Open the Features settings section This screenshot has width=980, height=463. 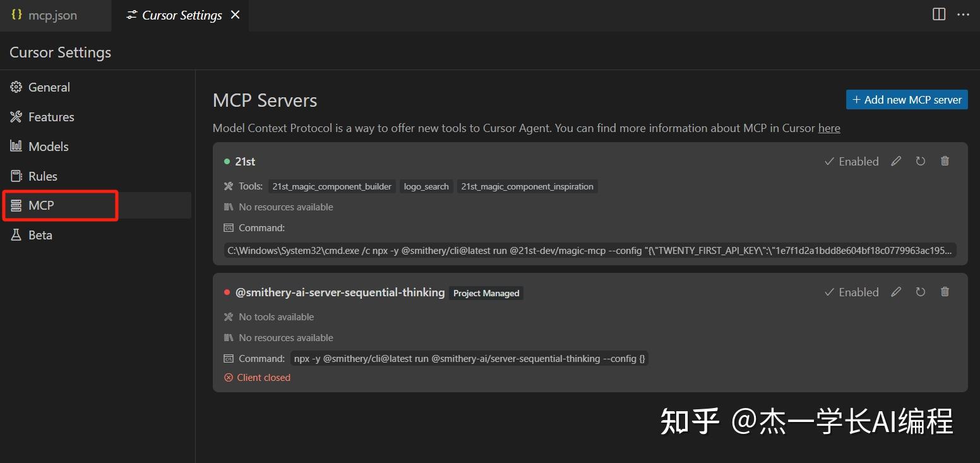click(x=49, y=117)
